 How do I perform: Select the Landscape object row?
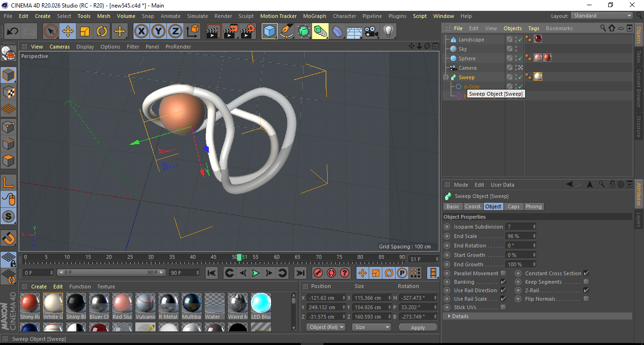471,40
